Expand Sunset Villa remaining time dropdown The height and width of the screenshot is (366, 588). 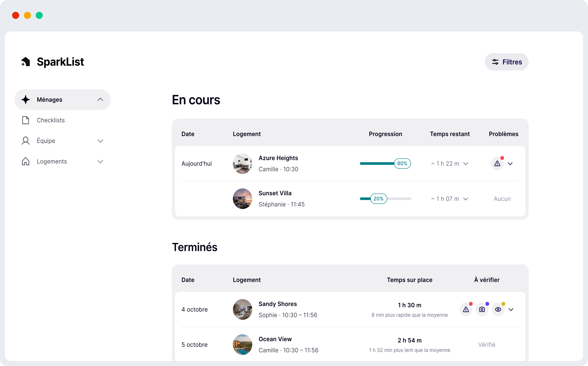[x=466, y=199]
